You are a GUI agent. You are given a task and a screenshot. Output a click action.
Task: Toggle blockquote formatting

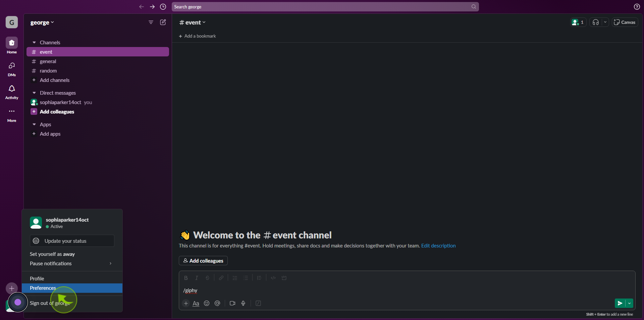tap(259, 278)
